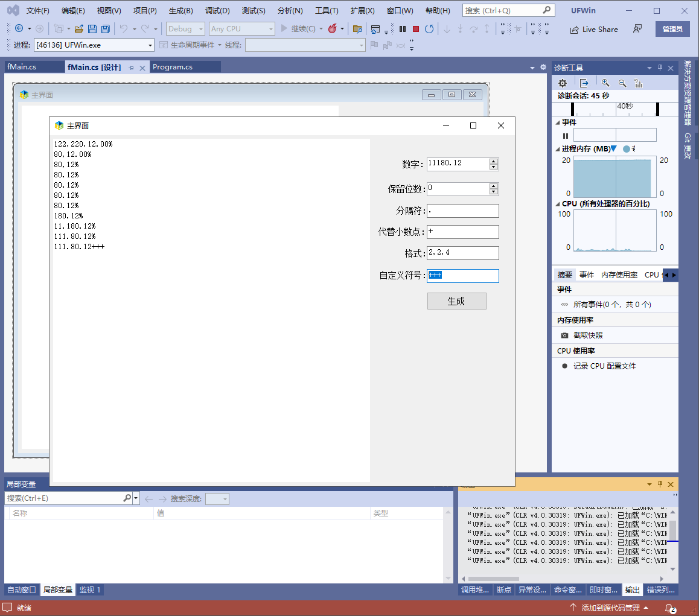
Task: Increase the 数字 value with up spinner
Action: point(493,161)
